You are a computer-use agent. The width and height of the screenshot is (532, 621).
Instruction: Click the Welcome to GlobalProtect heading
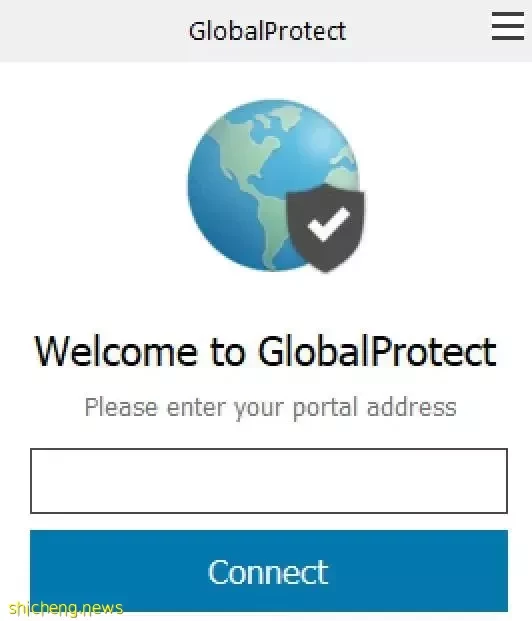click(265, 351)
